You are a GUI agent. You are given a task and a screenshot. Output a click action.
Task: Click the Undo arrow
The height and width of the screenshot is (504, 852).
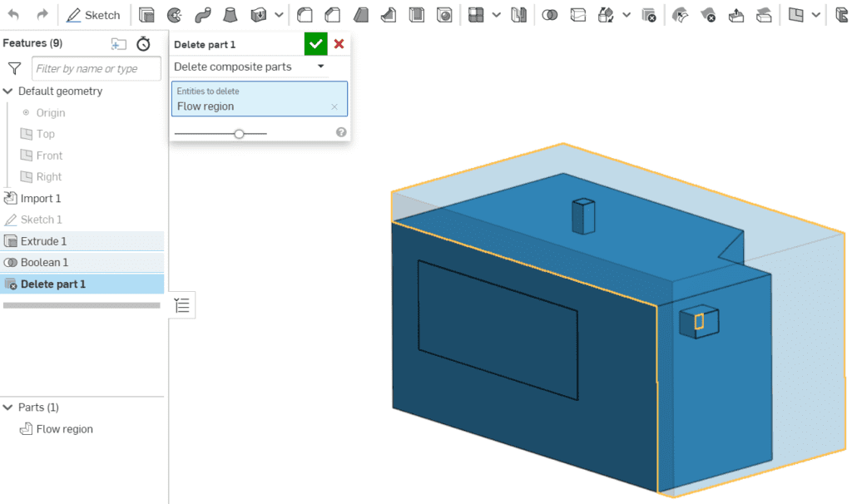[x=12, y=14]
